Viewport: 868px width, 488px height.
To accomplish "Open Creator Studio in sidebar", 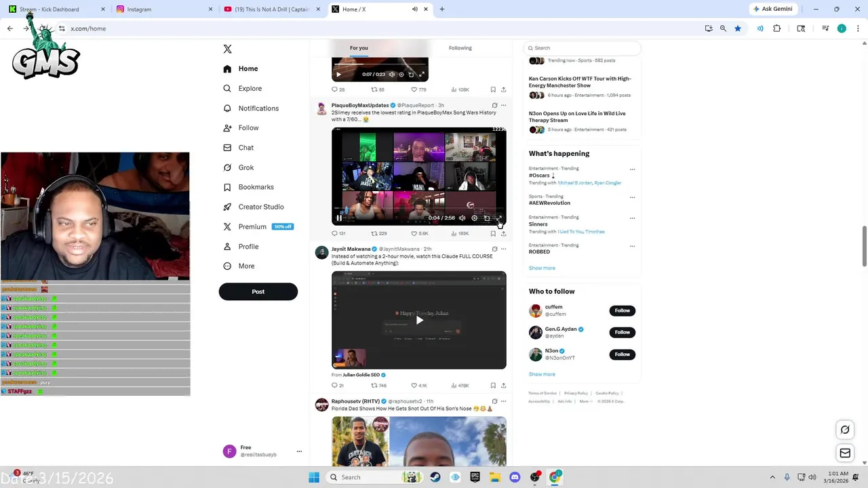I will (x=253, y=207).
